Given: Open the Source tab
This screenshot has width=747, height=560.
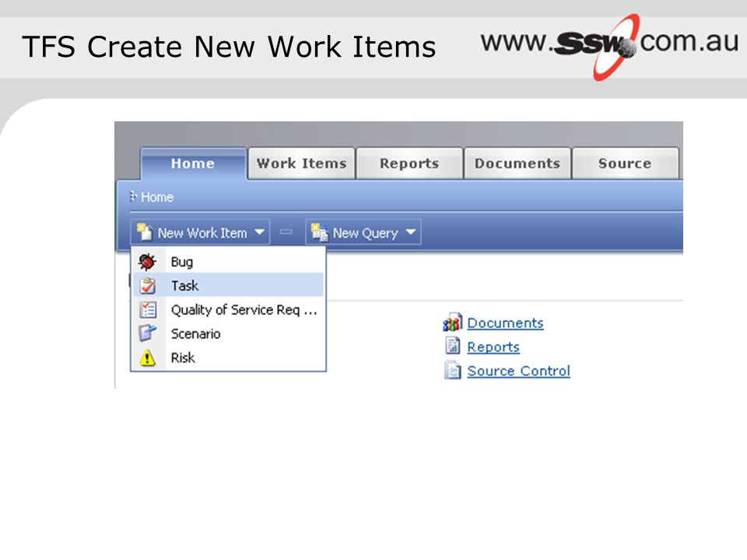Looking at the screenshot, I should tap(625, 163).
